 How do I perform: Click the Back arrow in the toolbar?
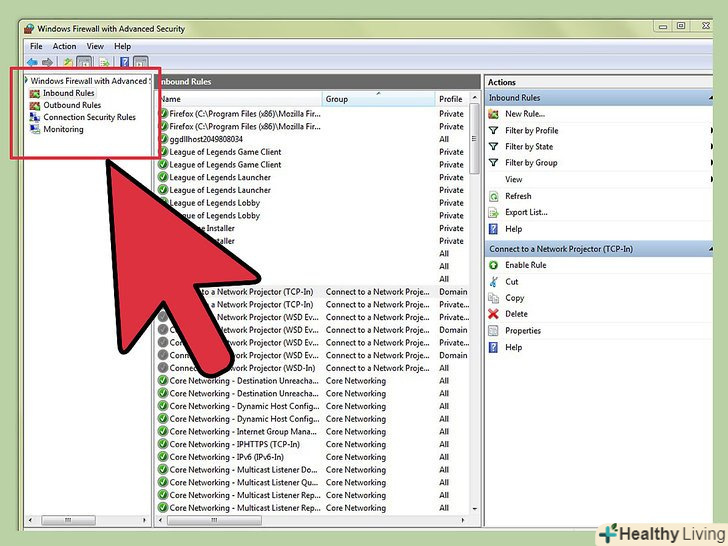point(34,62)
